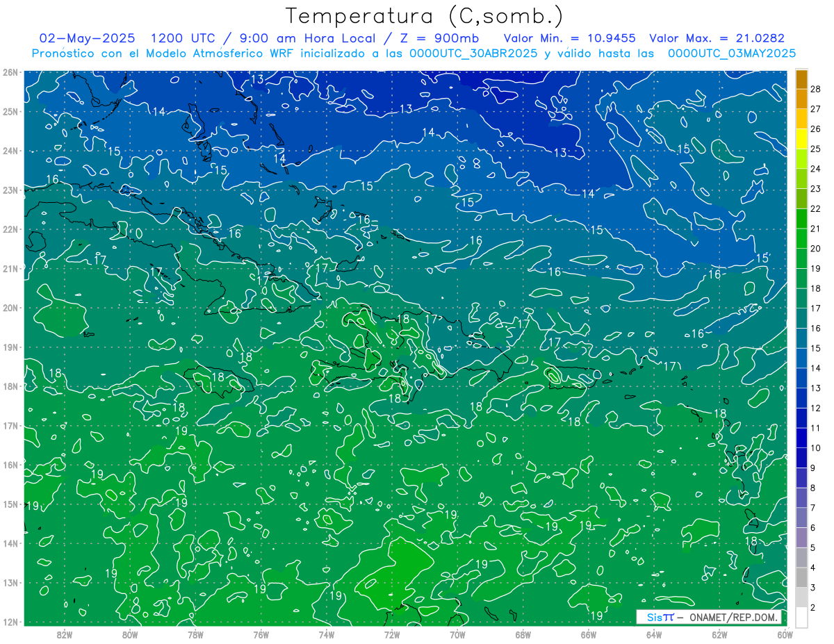Click the '80W' longitude axis label
This screenshot has height=644, width=834.
coord(129,634)
